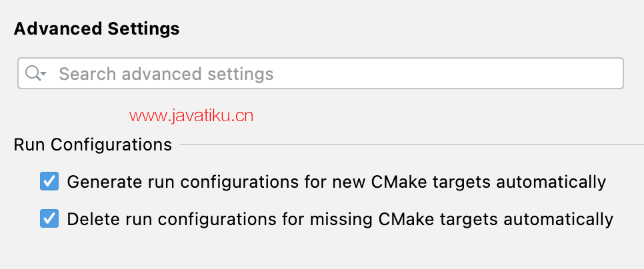Uncheck Generate run configurations for new CMake targets

pos(49,181)
